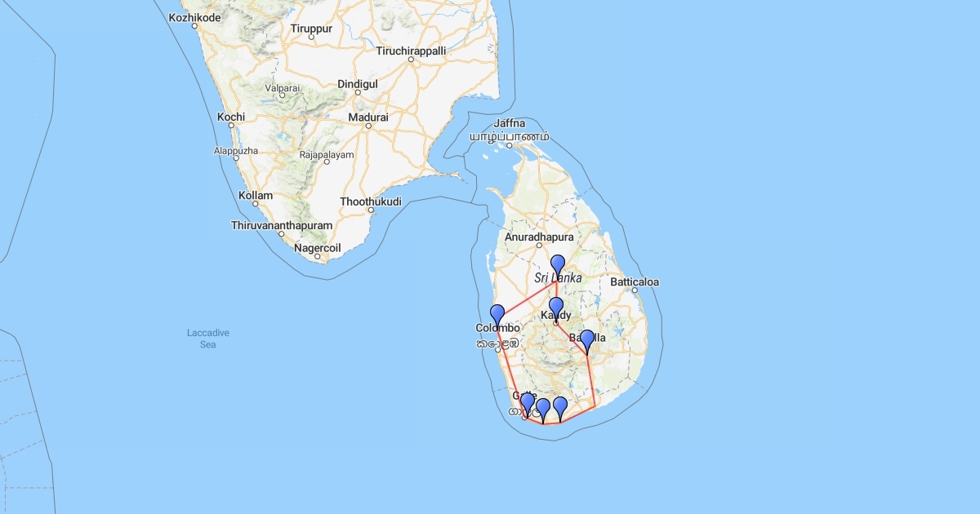Click the pin covering the Galle label
Screen dimensions: 980x514
pos(527,402)
